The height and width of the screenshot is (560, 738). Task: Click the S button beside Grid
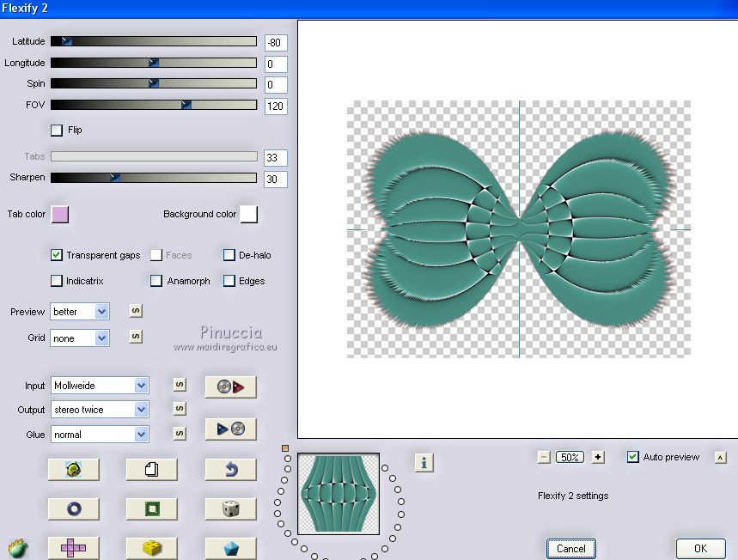136,337
